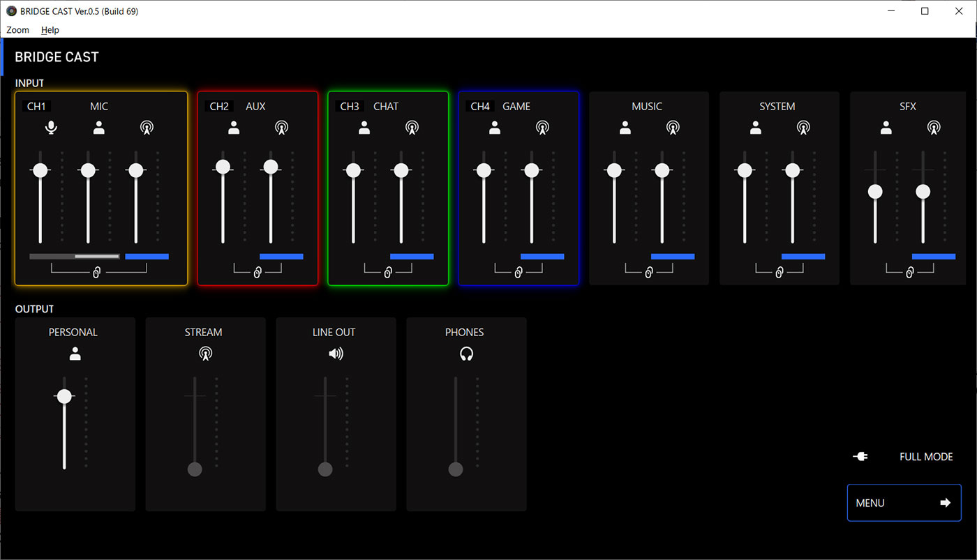Click the GAME channel title
Image resolution: width=977 pixels, height=560 pixels.
(x=516, y=107)
